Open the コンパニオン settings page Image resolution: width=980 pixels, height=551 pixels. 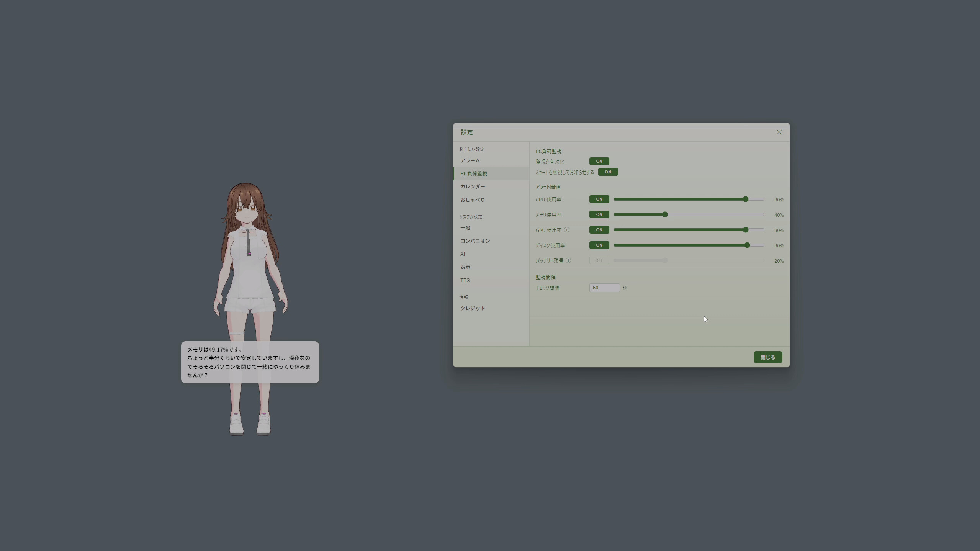pyautogui.click(x=491, y=241)
